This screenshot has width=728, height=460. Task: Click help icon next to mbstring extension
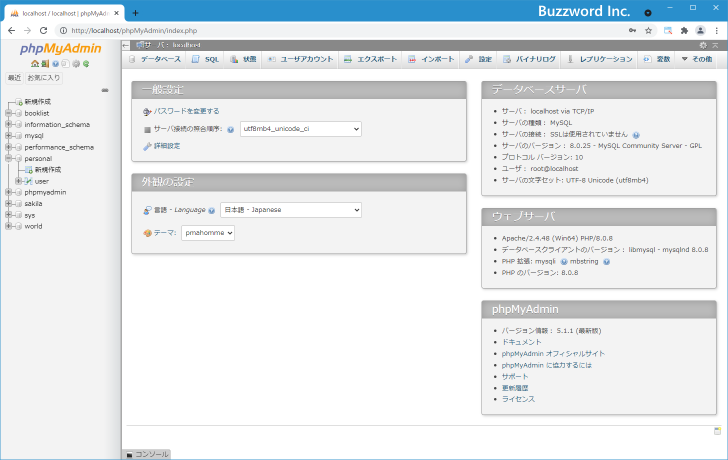click(x=606, y=262)
